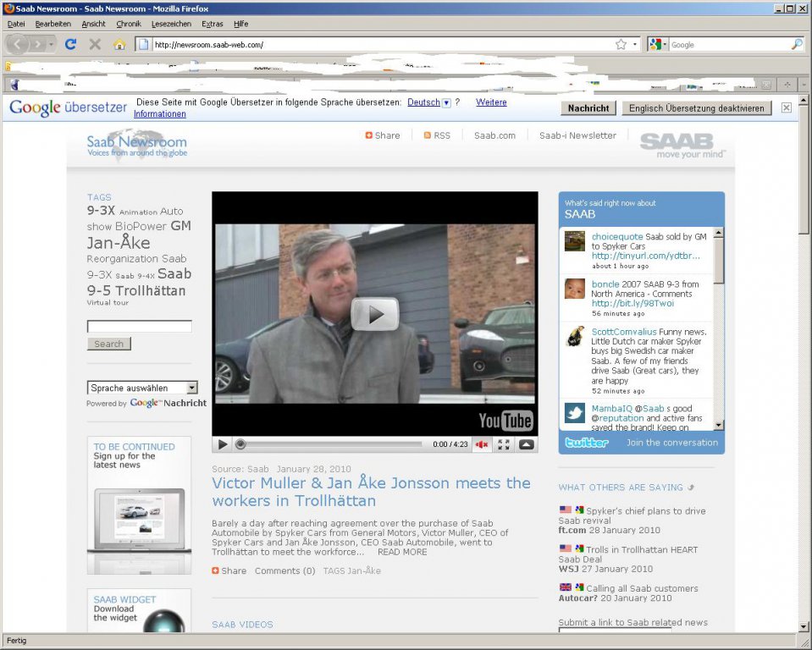The image size is (812, 650).
Task: Open the Ansicht menu
Action: pyautogui.click(x=93, y=24)
